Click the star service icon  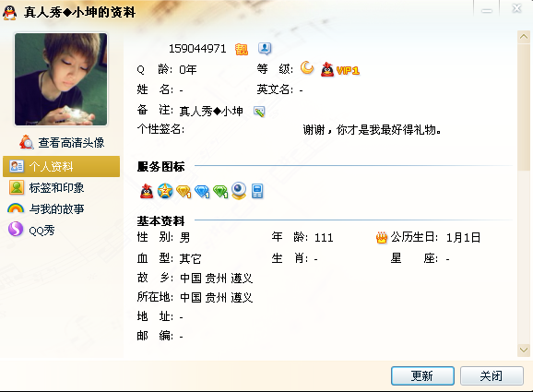click(x=165, y=191)
